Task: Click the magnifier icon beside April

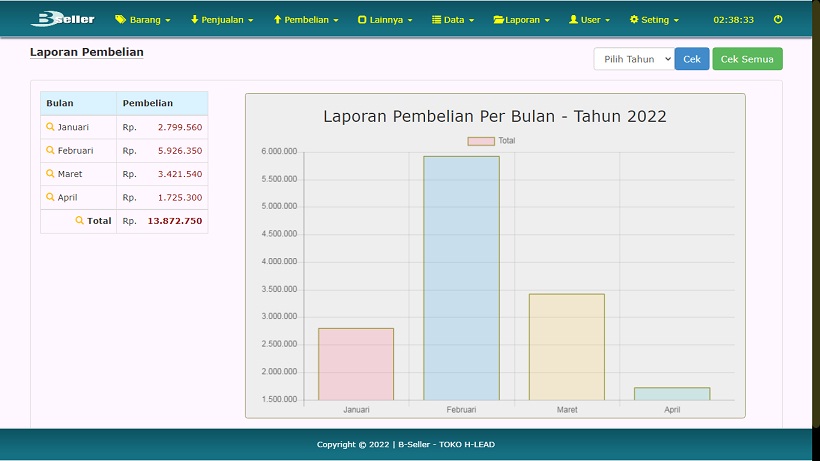Action: [x=50, y=197]
